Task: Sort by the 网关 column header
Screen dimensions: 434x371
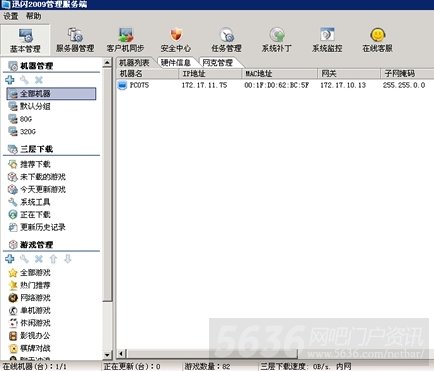Action: pos(349,74)
